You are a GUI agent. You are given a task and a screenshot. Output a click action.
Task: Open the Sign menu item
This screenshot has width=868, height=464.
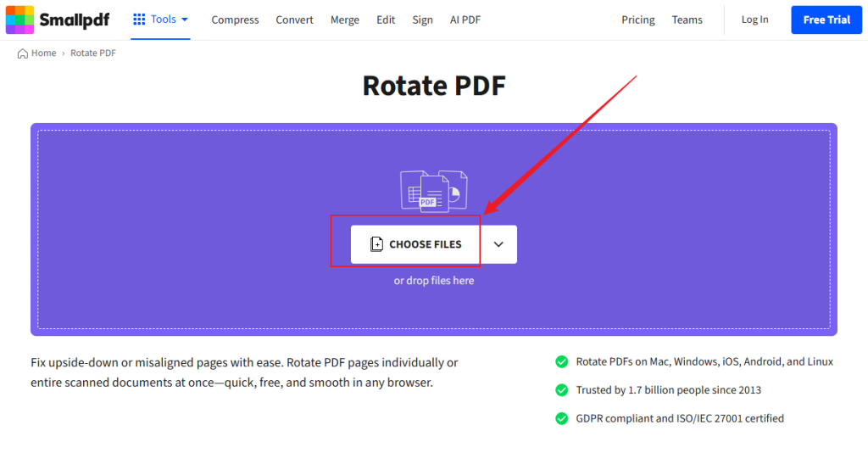[x=422, y=20]
